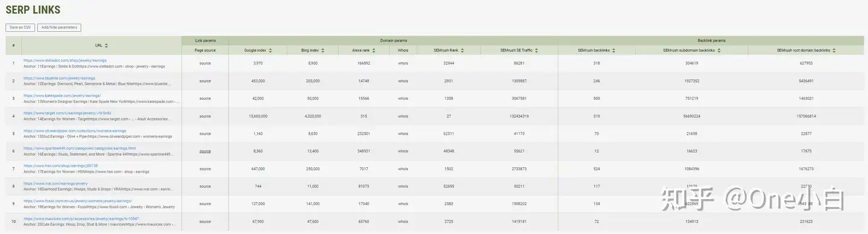Select SE Traffic value 132434319
868x234 pixels.
coord(519,116)
